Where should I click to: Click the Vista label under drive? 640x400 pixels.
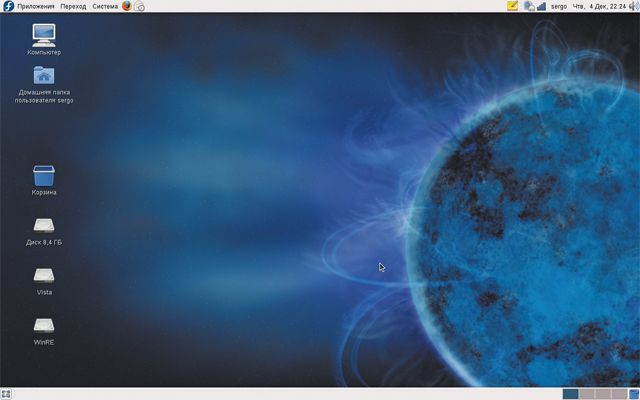point(44,292)
